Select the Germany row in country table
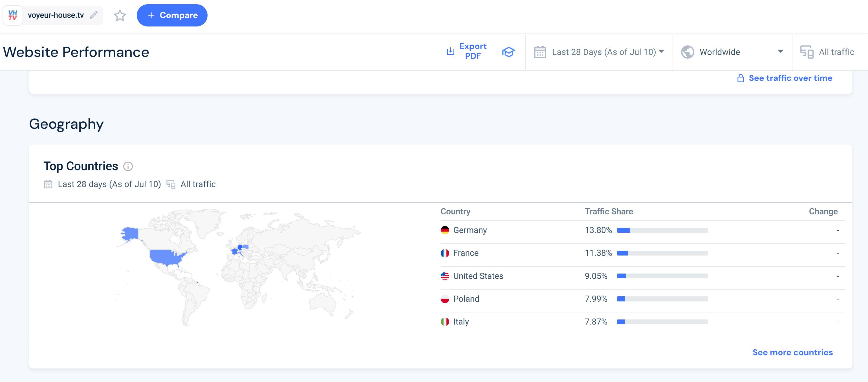The image size is (868, 382). point(470,230)
